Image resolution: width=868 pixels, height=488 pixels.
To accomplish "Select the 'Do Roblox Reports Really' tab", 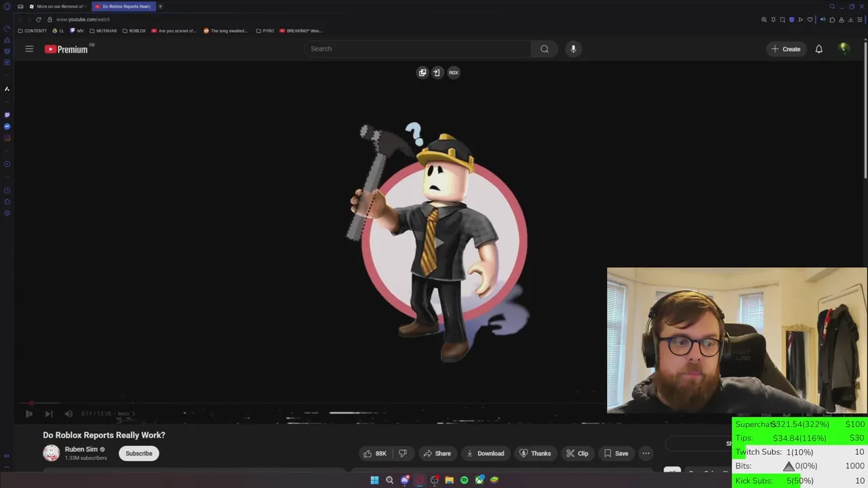I will (123, 6).
